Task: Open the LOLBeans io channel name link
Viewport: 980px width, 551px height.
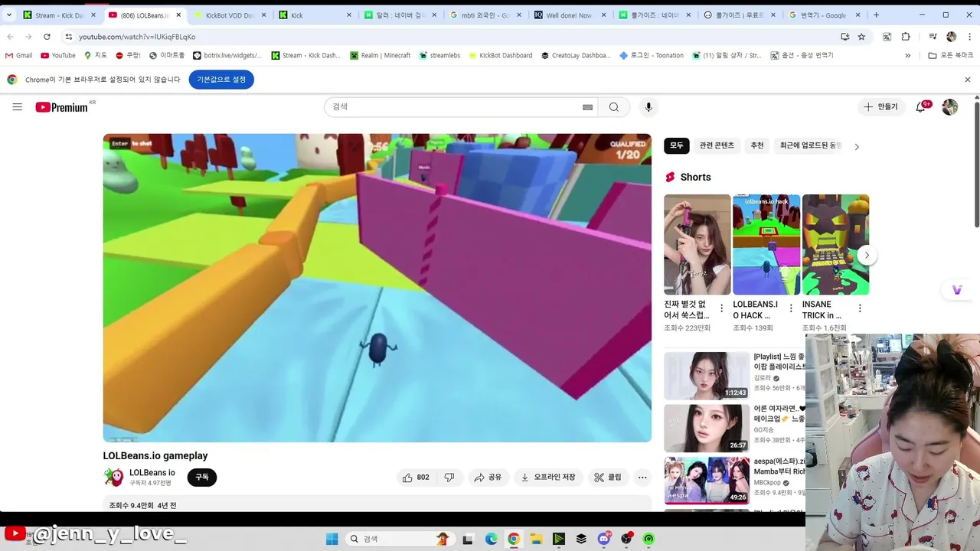Action: coord(152,473)
